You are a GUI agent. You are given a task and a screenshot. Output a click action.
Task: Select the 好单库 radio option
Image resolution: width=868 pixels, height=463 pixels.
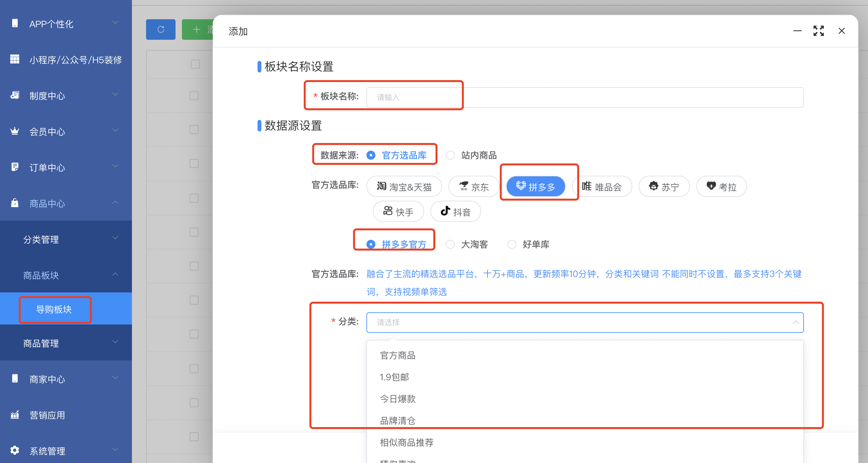coord(512,244)
